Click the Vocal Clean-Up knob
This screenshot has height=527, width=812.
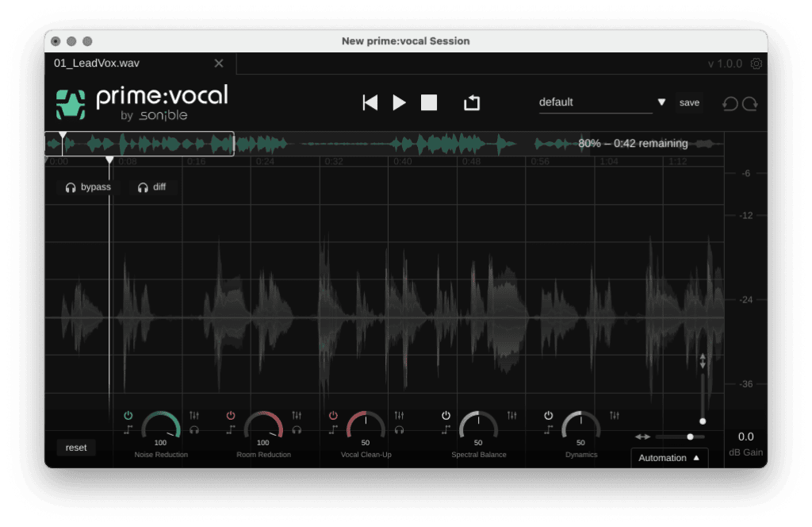click(x=366, y=426)
